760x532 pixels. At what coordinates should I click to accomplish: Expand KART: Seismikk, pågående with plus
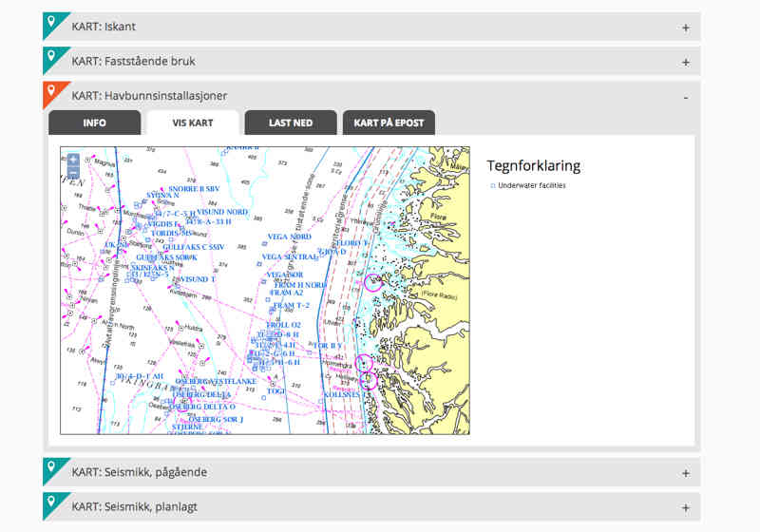(685, 472)
